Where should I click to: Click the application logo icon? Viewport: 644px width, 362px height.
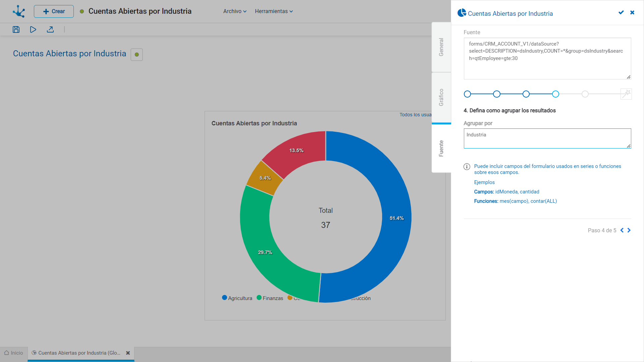pos(19,11)
